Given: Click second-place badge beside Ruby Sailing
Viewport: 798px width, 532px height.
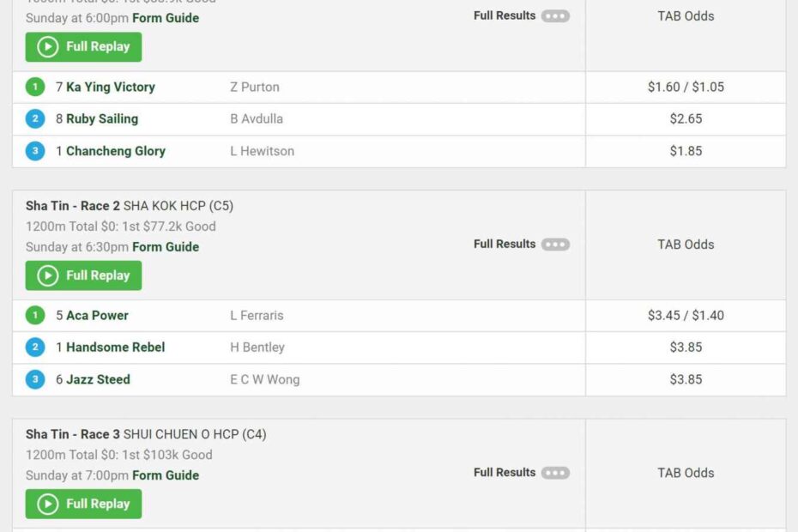Looking at the screenshot, I should (x=35, y=119).
